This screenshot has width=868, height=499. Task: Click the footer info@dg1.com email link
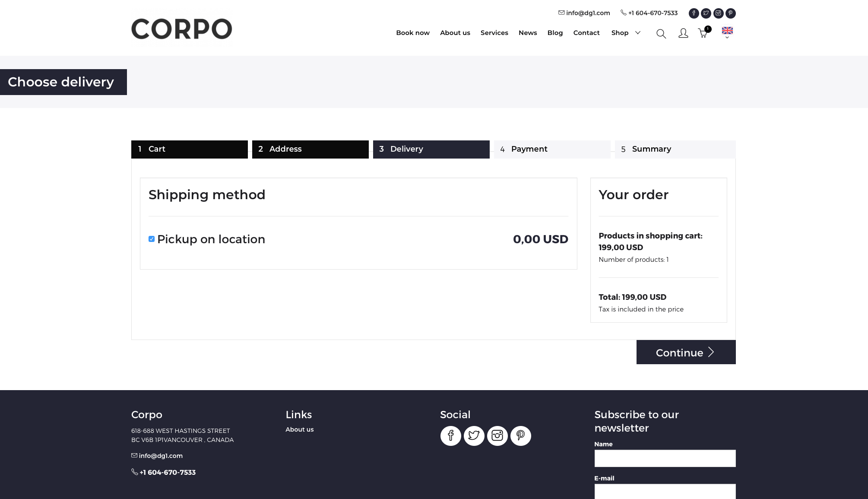157,456
